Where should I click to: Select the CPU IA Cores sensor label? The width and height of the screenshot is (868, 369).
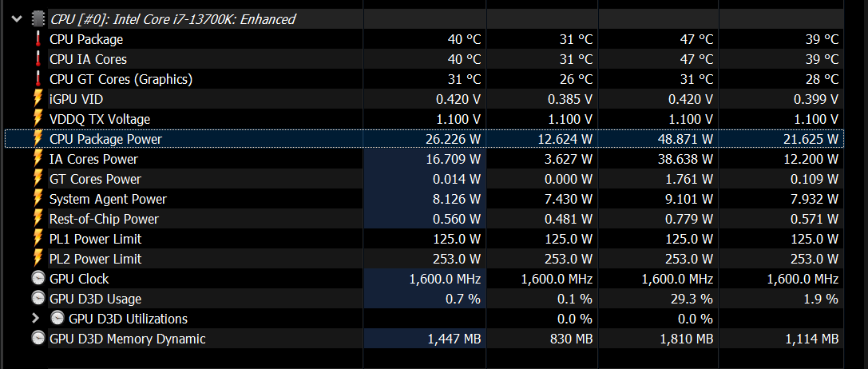coord(88,59)
